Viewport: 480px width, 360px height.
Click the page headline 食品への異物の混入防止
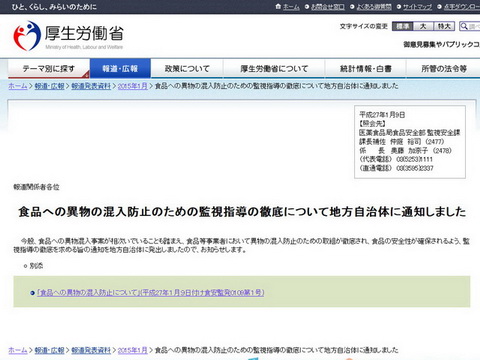(242, 212)
